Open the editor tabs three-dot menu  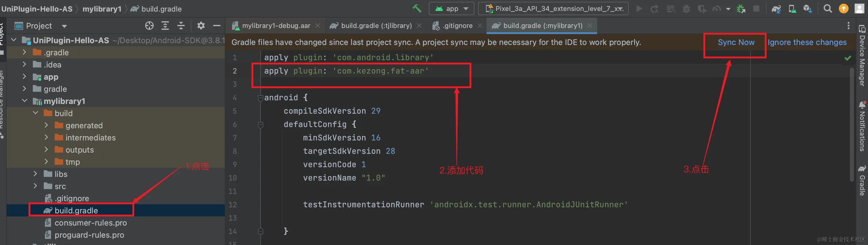[849, 26]
